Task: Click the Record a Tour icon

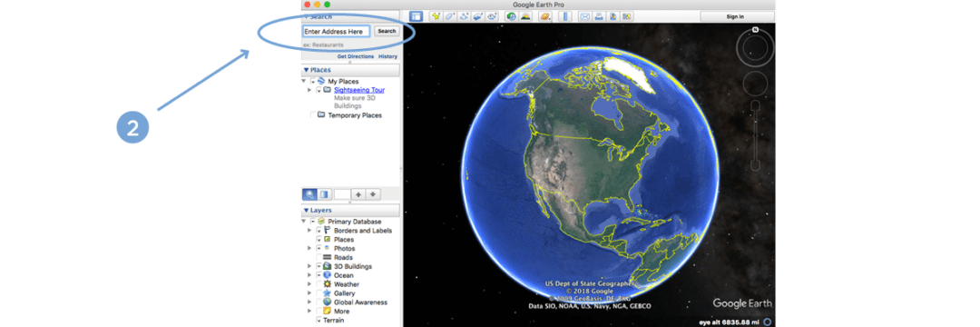Action: tap(492, 15)
